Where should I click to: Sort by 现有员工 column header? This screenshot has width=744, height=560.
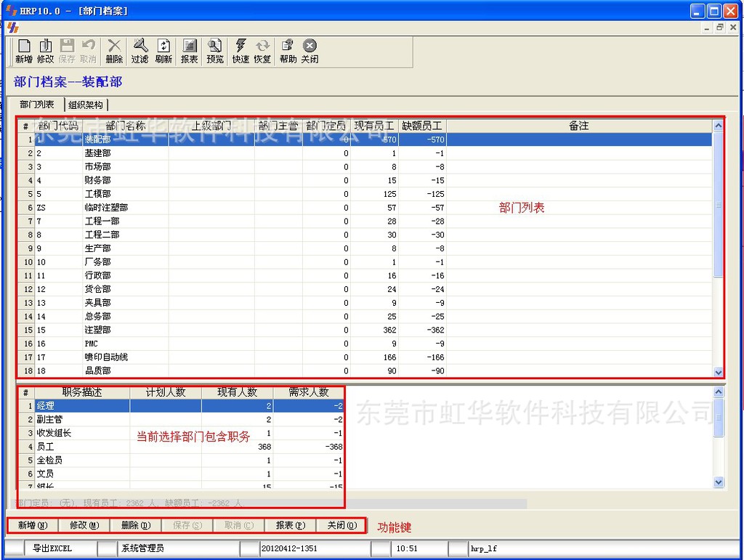click(x=373, y=126)
